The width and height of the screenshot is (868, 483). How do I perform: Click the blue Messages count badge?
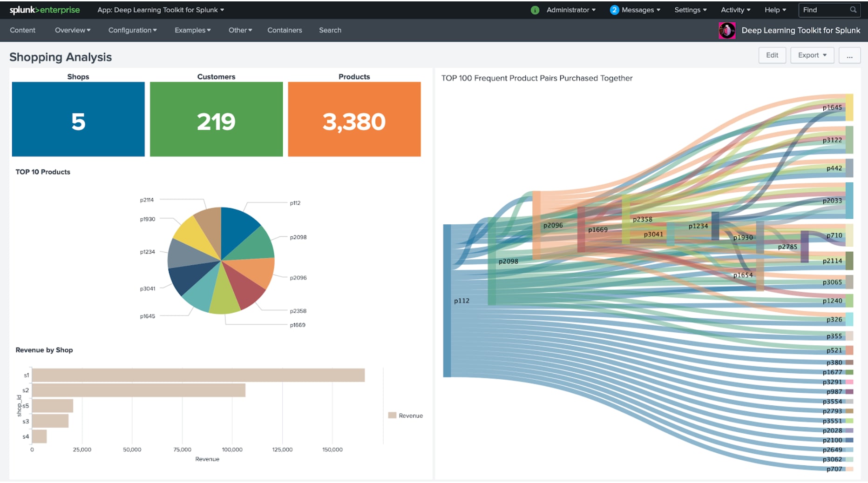pos(614,10)
